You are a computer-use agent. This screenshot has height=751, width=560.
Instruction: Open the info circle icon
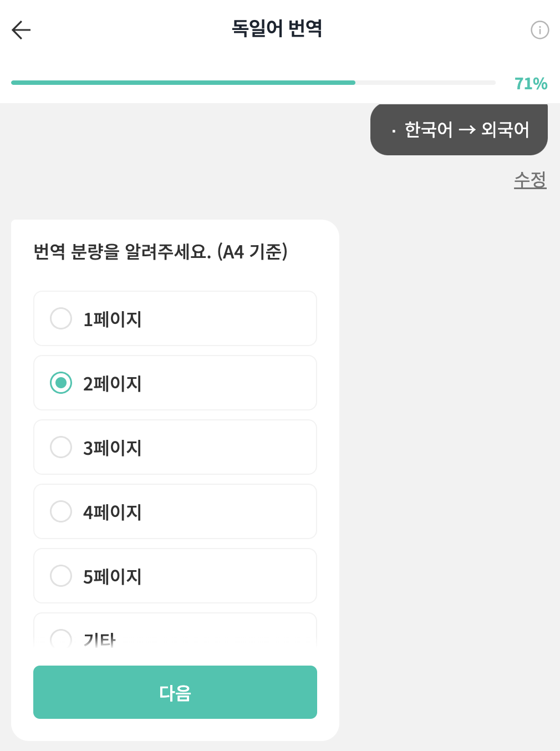(539, 30)
